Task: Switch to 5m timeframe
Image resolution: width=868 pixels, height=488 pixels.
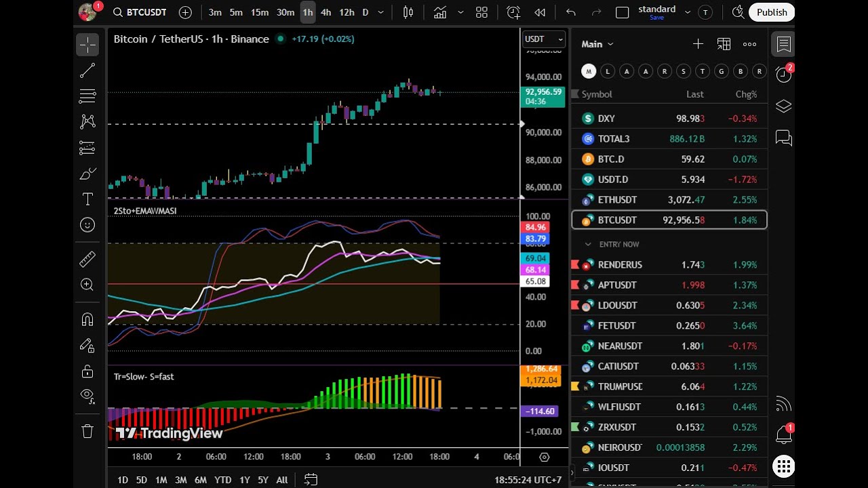Action: click(x=236, y=12)
